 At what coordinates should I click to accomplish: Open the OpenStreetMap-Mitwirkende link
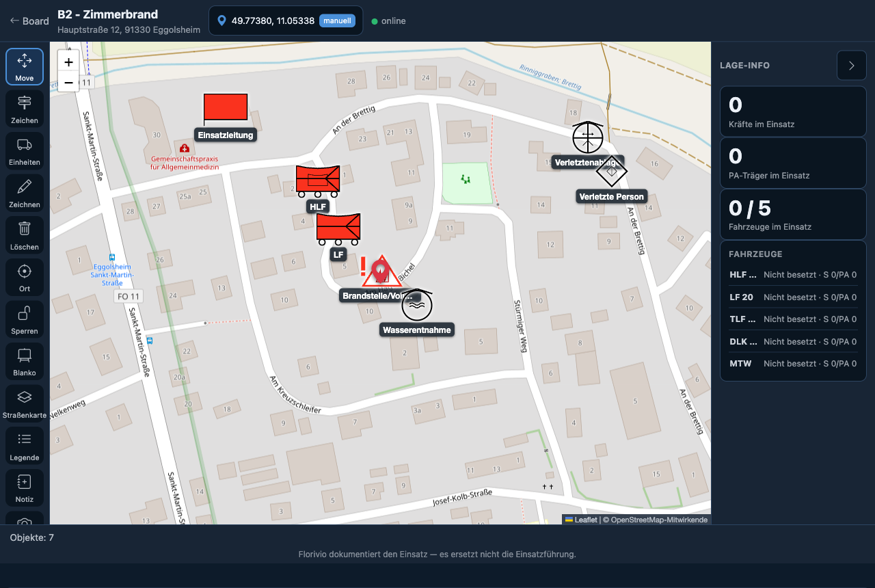[x=660, y=520]
